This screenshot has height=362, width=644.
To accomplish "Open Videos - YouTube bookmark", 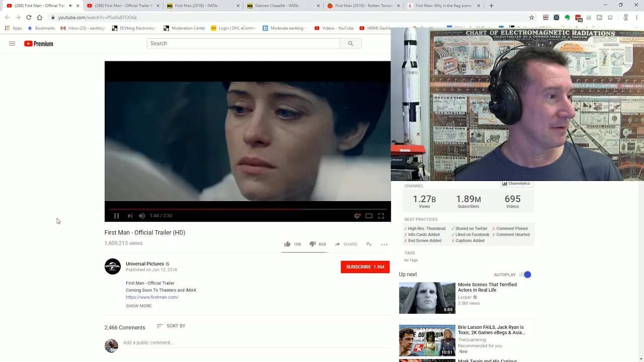I will [334, 28].
